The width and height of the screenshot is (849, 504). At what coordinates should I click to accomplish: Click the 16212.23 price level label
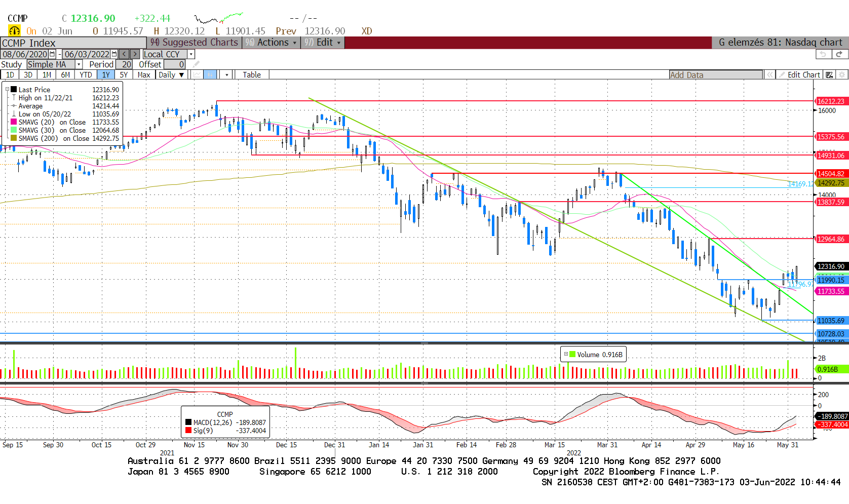pos(831,101)
